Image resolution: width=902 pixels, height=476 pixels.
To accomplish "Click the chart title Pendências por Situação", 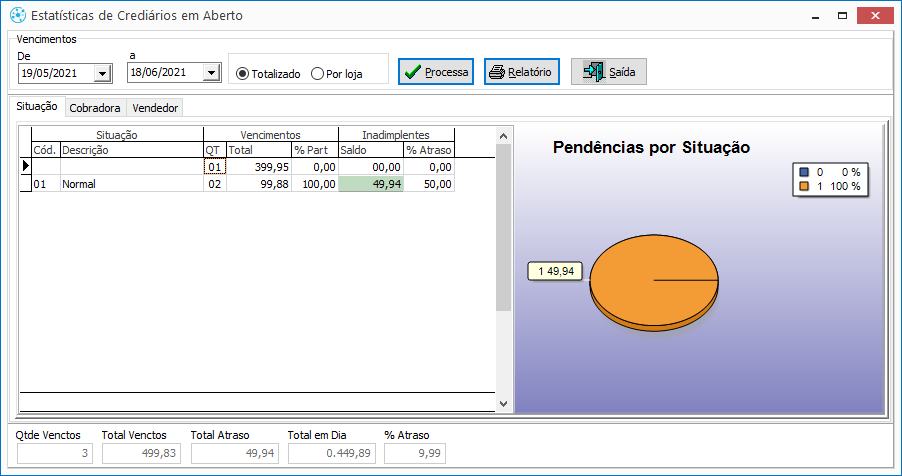I will tap(651, 147).
